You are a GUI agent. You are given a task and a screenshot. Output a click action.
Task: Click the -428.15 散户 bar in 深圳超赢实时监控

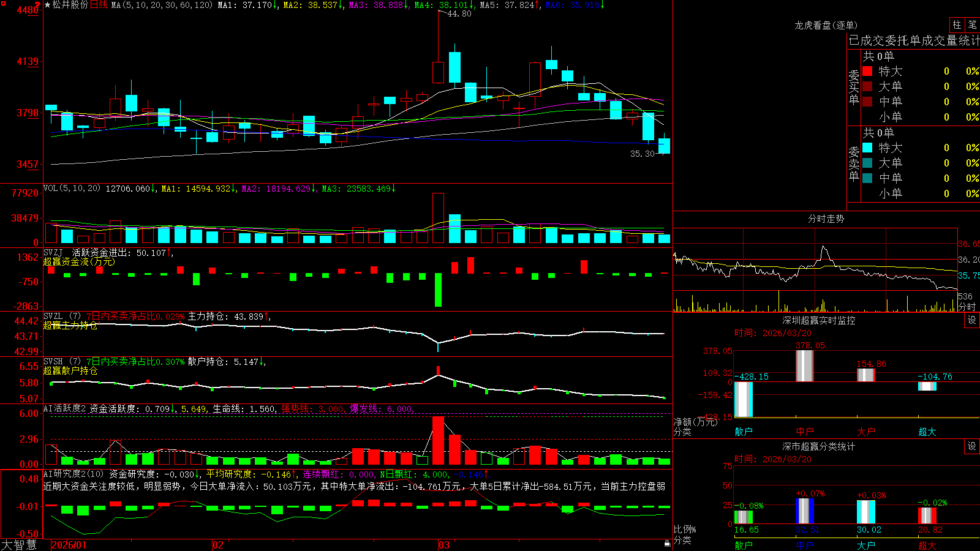tap(744, 399)
